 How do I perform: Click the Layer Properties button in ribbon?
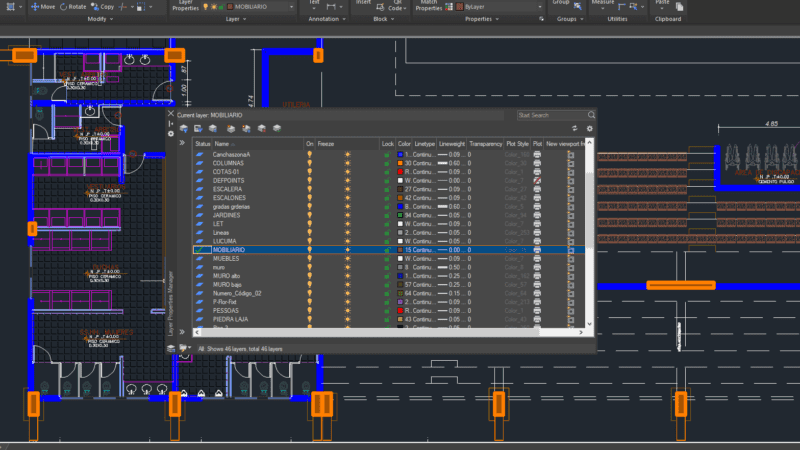pyautogui.click(x=185, y=6)
